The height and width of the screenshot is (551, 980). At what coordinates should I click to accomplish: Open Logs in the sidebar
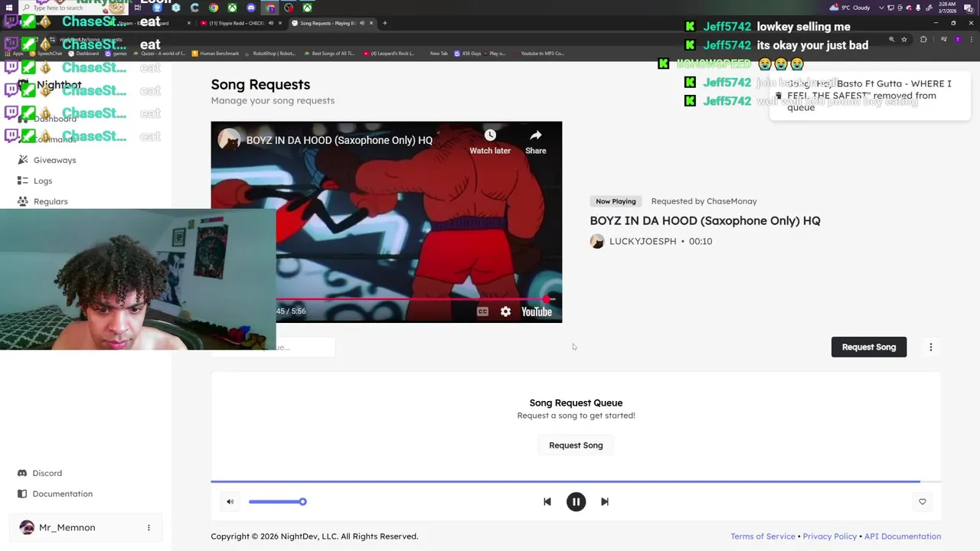click(43, 181)
